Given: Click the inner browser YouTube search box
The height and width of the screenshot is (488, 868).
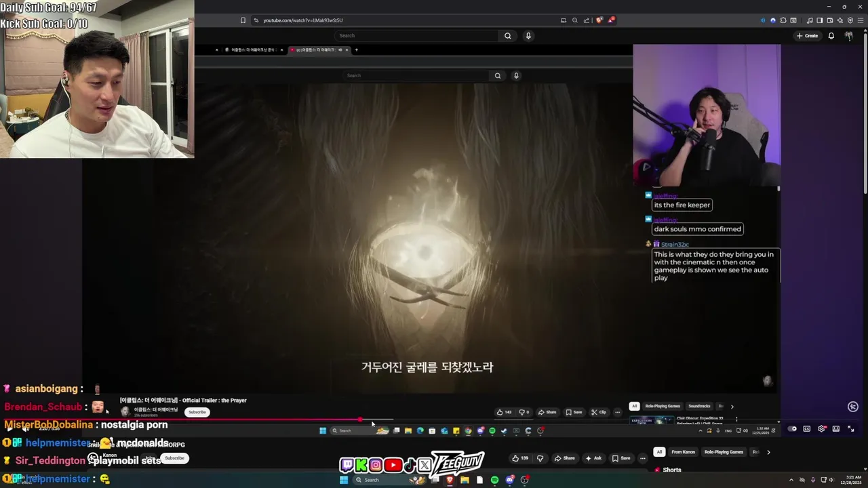Looking at the screenshot, I should (416, 75).
